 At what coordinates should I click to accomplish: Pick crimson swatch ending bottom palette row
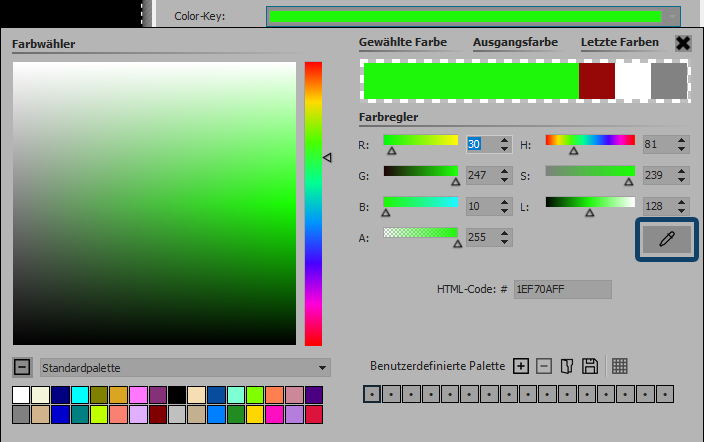[314, 415]
